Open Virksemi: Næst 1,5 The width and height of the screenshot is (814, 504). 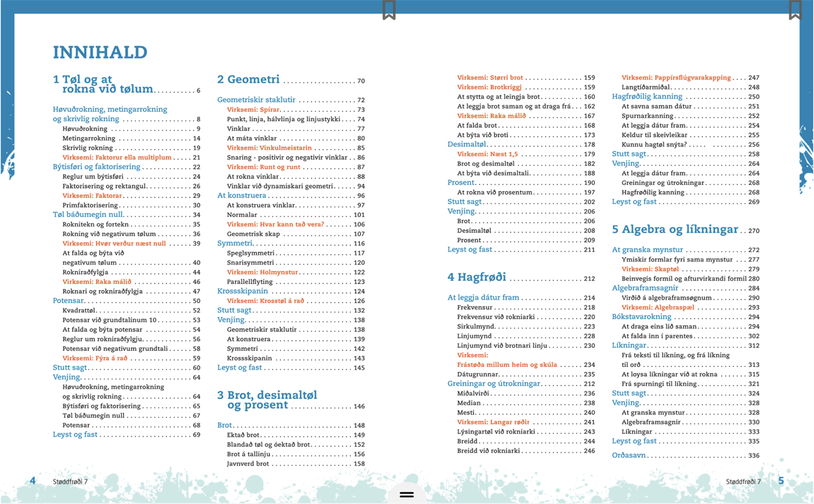(x=526, y=154)
